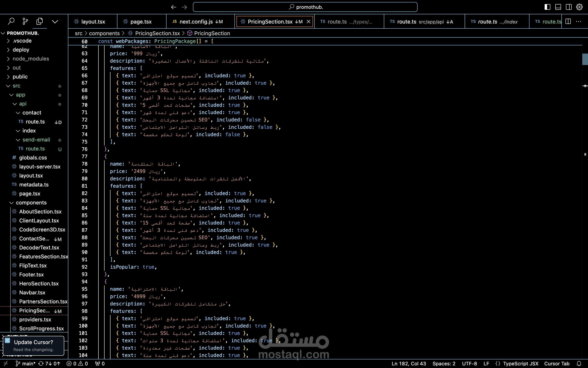This screenshot has height=368, width=588.
Task: Click PricingSection.tsx in the breadcrumb
Action: tap(157, 33)
